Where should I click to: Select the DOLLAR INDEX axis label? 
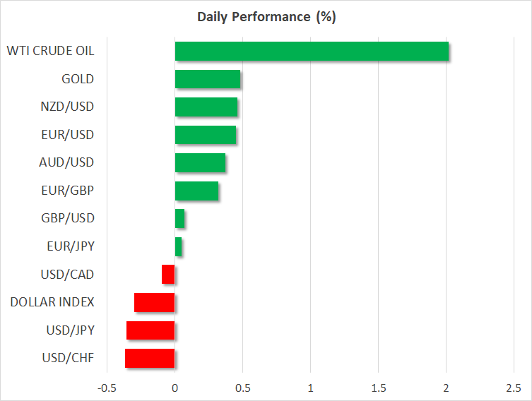[52, 302]
